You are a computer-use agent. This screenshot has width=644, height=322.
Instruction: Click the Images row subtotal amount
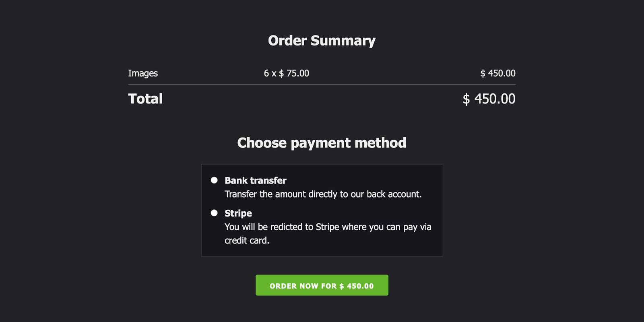[497, 73]
